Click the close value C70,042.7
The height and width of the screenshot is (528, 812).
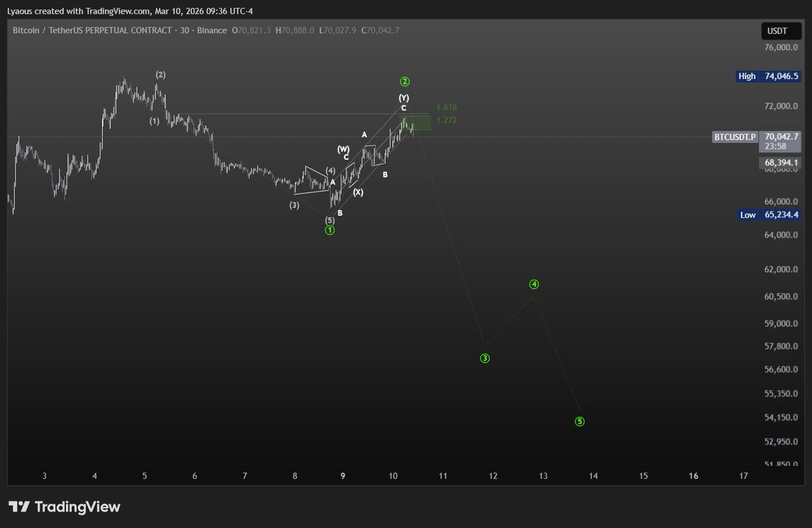pyautogui.click(x=381, y=30)
